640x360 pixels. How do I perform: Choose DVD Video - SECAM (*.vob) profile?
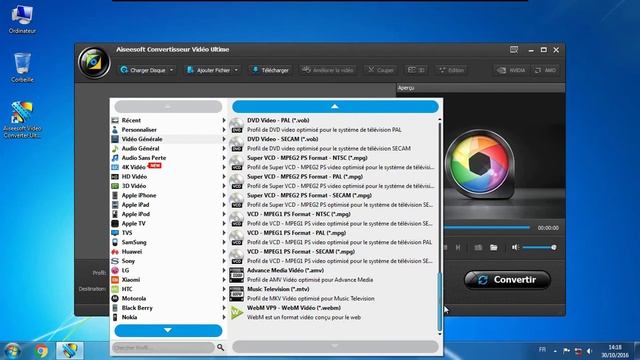point(332,144)
